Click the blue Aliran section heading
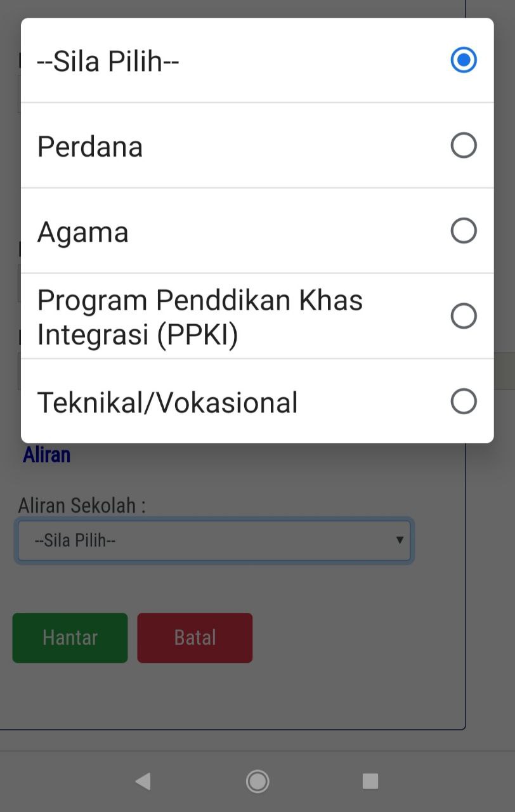Viewport: 515px width, 812px height. point(46,455)
